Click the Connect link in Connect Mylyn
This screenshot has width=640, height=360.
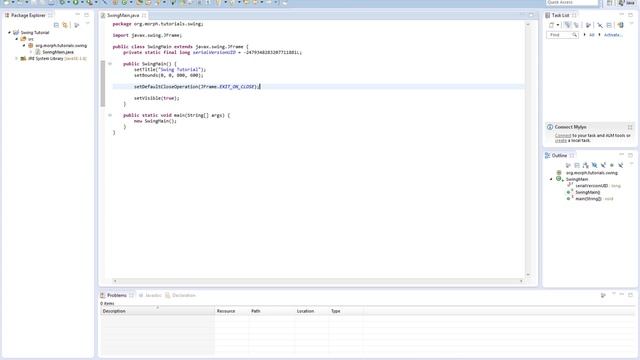pyautogui.click(x=563, y=136)
